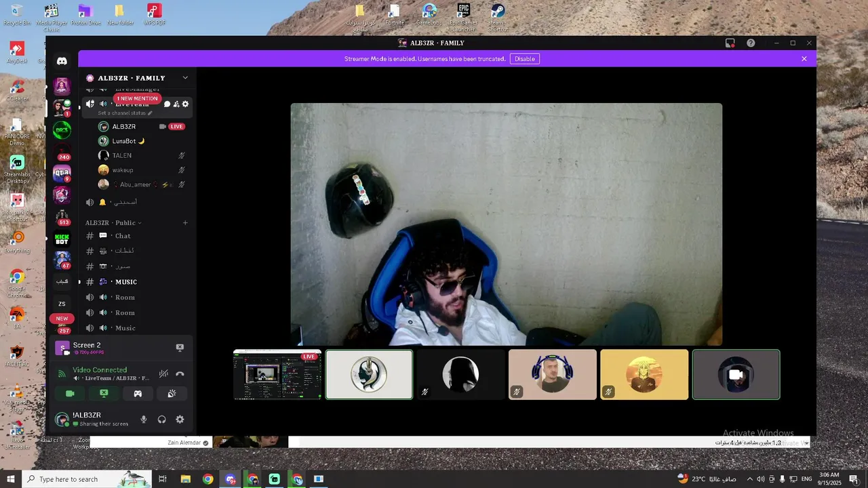
Task: Open chat for the LiveTeam voice channel
Action: tap(167, 104)
